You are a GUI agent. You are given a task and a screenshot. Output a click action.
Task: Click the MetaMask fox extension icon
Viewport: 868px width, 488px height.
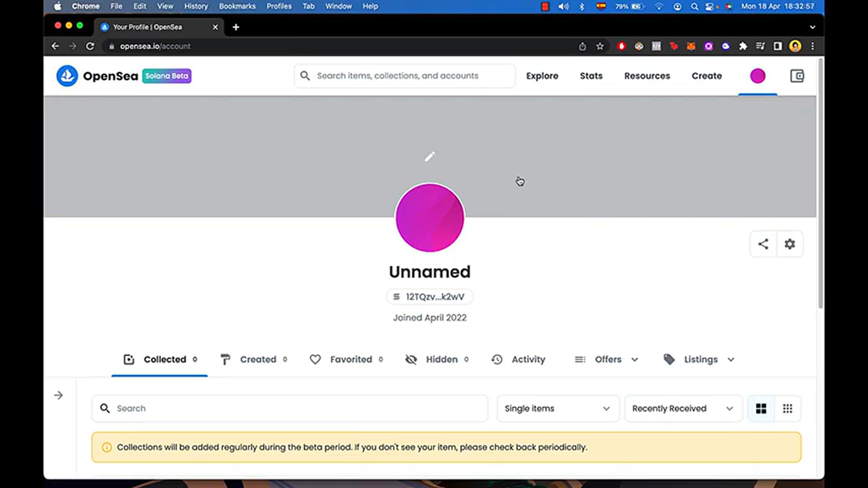point(691,46)
